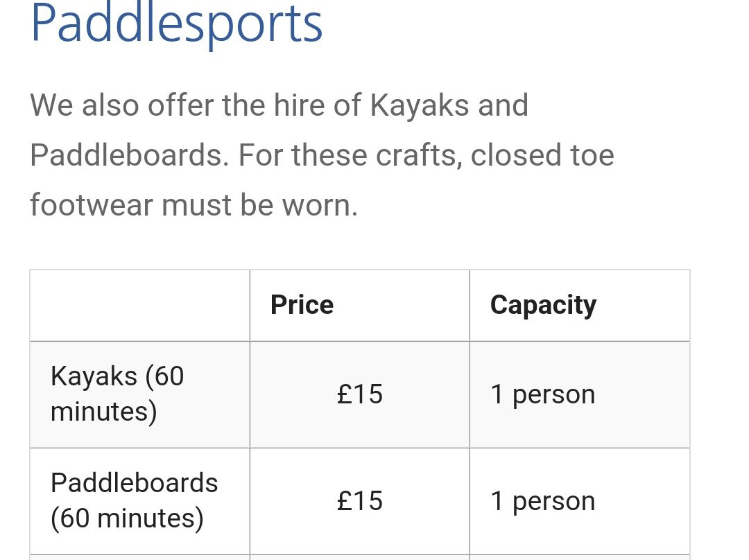The image size is (749, 560).
Task: Click "1 person" capacity in Paddleboards row
Action: pyautogui.click(x=542, y=502)
